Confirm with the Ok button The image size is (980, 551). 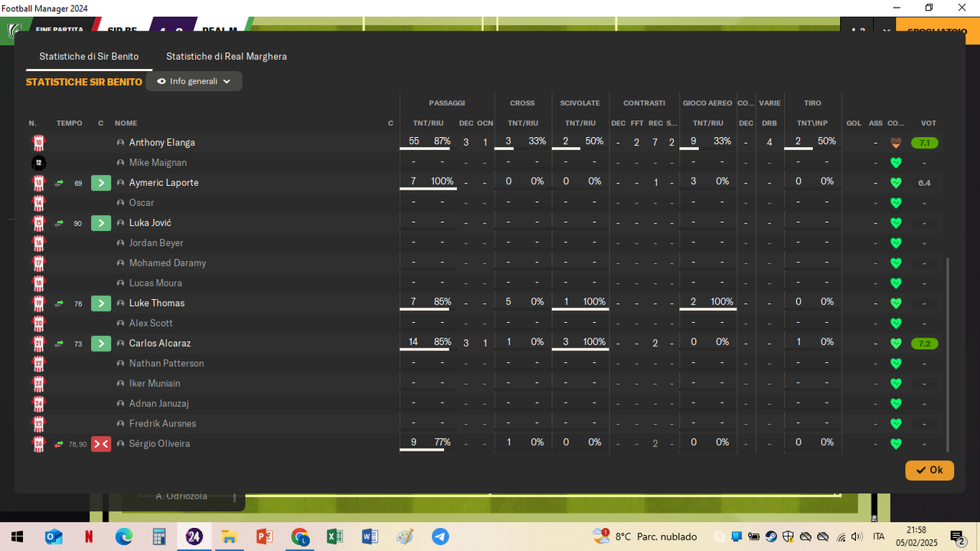point(929,470)
